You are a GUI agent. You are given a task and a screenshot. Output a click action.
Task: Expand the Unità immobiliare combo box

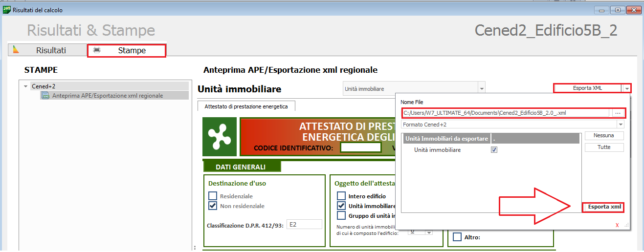pyautogui.click(x=482, y=89)
